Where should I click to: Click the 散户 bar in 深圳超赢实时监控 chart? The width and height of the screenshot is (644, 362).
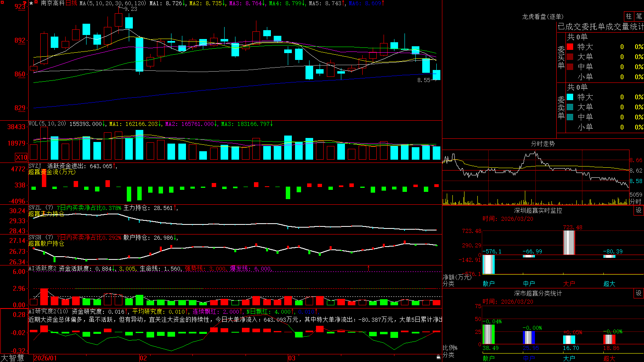point(489,264)
